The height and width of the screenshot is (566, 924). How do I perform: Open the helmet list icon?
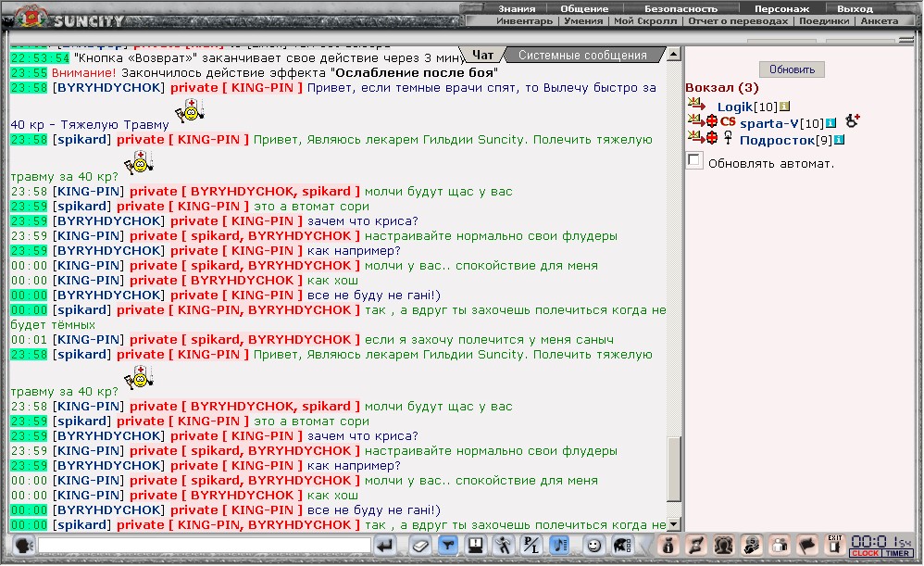622,546
